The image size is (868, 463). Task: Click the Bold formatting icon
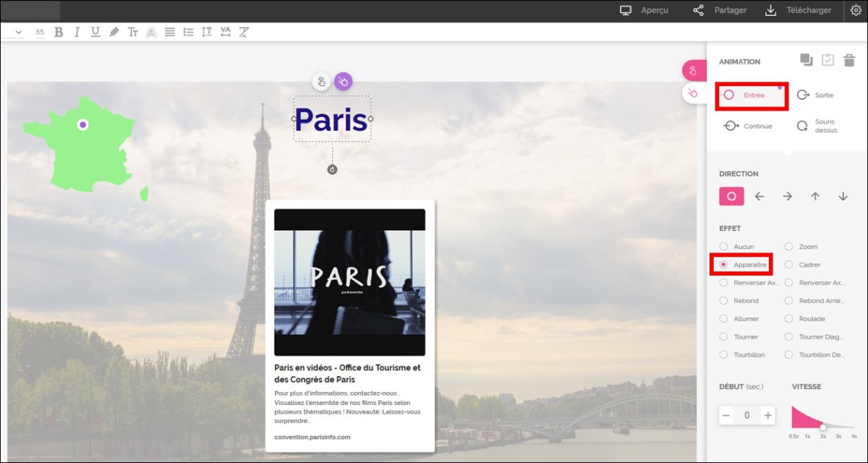tap(59, 32)
